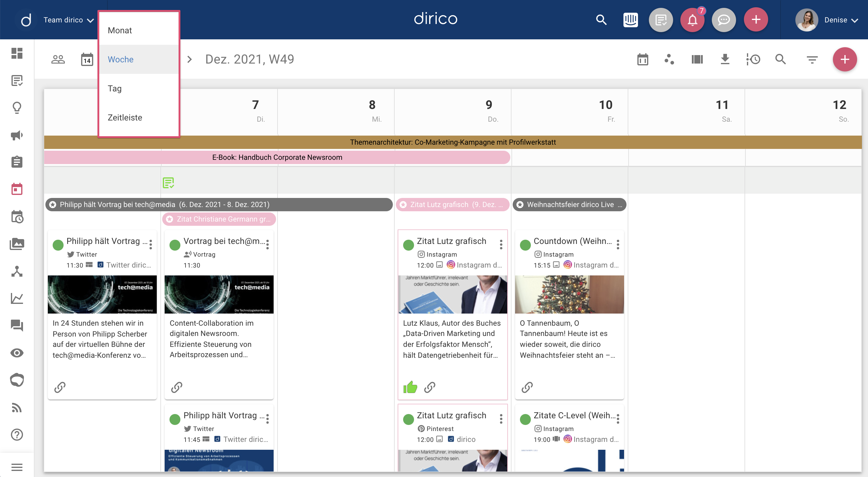This screenshot has width=868, height=477.
Task: Open the structure hierarchy sidebar icon
Action: (x=17, y=271)
